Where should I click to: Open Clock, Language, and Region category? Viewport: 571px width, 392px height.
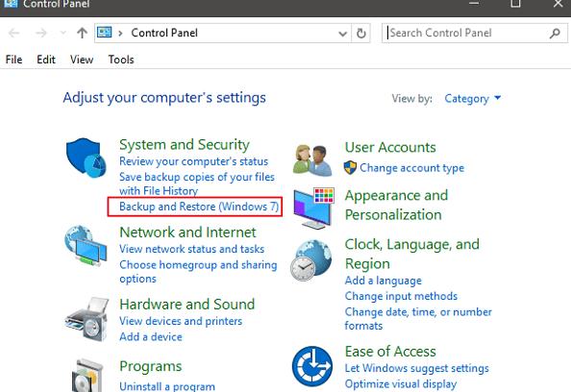click(x=411, y=254)
